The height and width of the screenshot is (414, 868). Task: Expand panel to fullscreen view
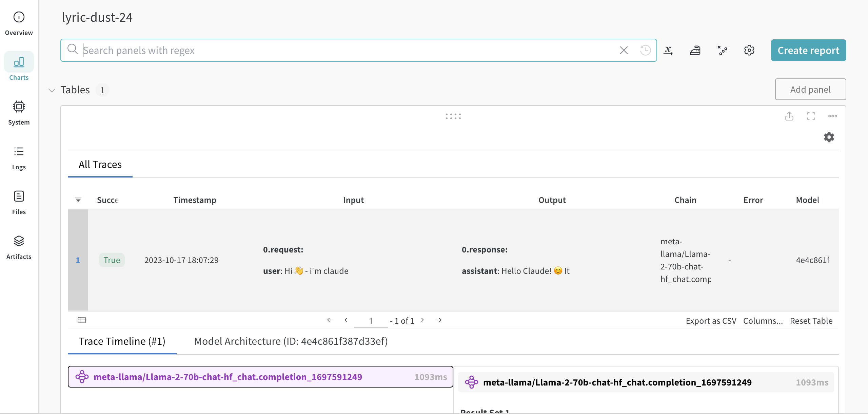click(x=811, y=116)
